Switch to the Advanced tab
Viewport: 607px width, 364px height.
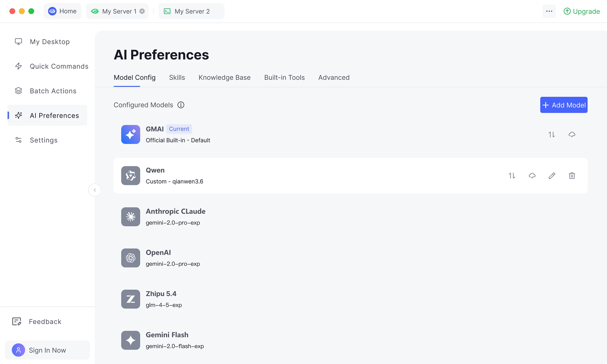click(334, 78)
